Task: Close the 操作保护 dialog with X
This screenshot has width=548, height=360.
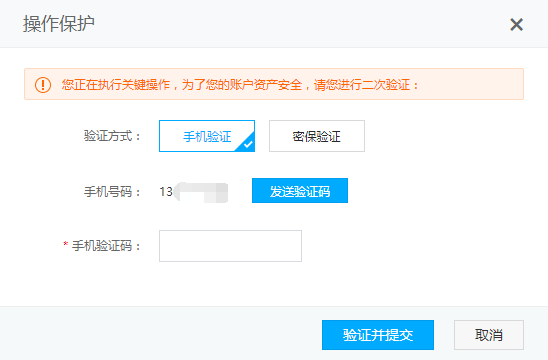Action: [x=516, y=25]
